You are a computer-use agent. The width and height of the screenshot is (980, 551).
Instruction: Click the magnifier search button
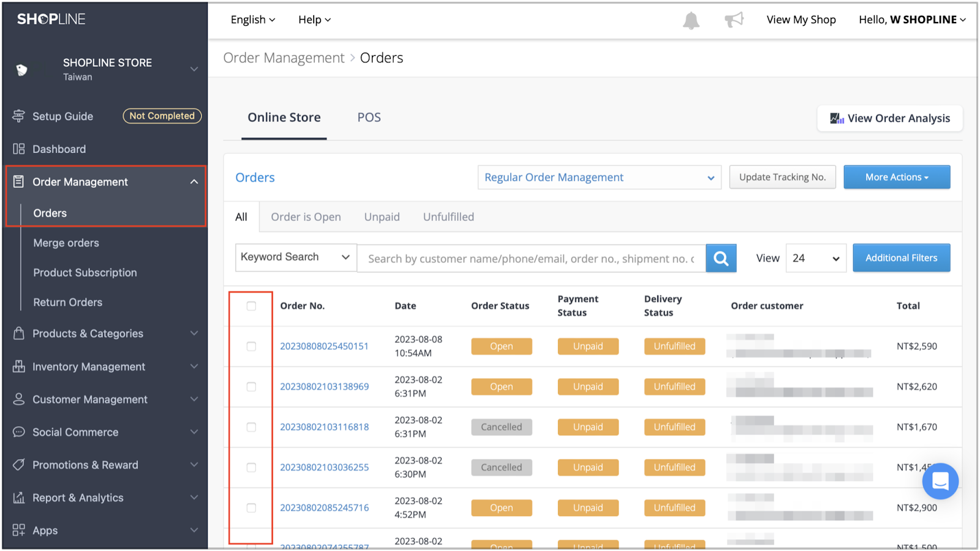(x=721, y=258)
